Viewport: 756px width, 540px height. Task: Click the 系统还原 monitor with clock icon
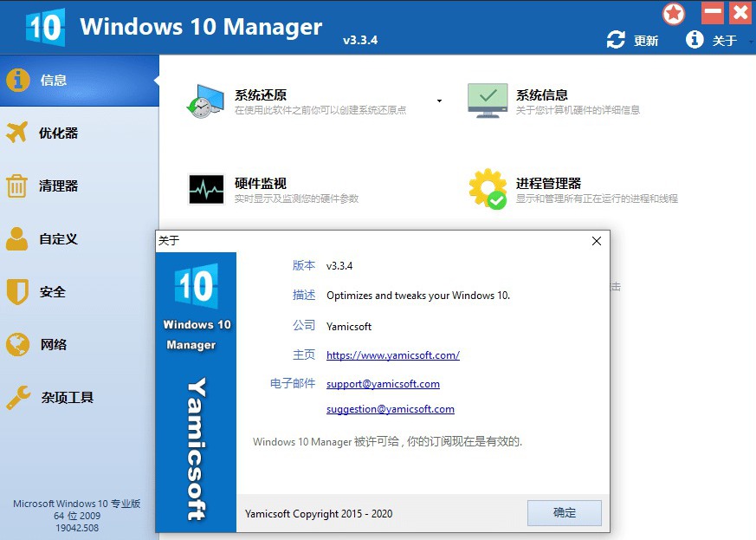pyautogui.click(x=206, y=101)
